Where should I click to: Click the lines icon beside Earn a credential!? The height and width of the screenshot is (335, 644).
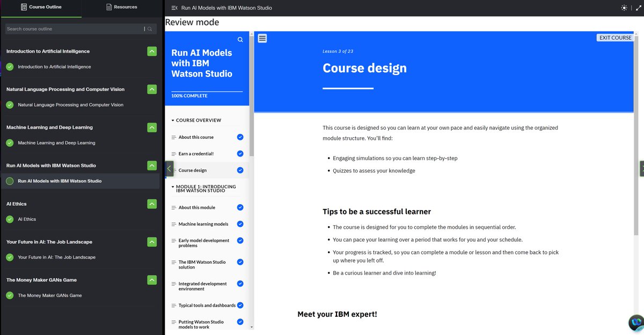coord(173,154)
